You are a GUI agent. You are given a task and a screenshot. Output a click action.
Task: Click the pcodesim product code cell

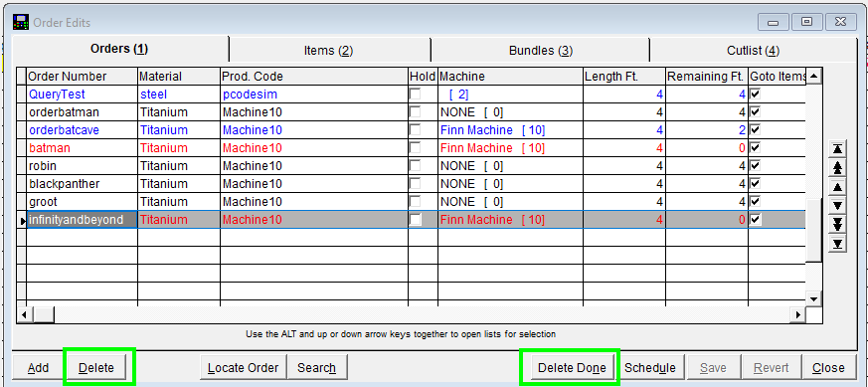(x=314, y=95)
